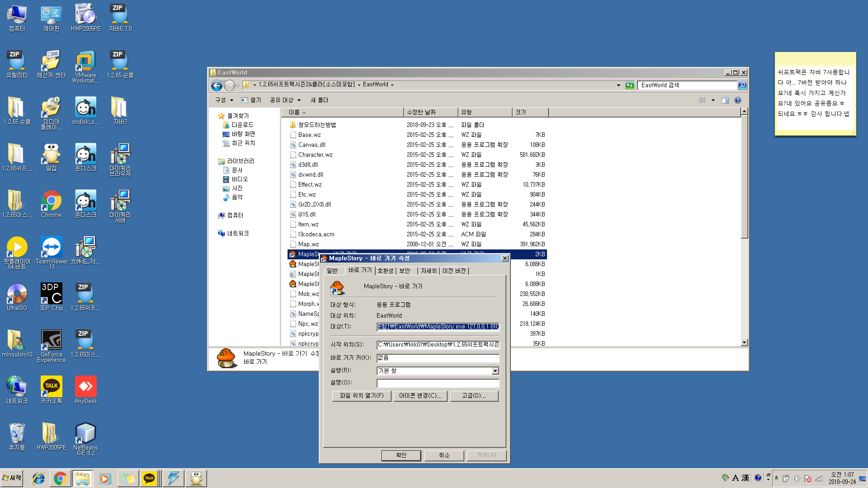
Task: Click the 바로 가기 키(K) input field
Action: (438, 358)
